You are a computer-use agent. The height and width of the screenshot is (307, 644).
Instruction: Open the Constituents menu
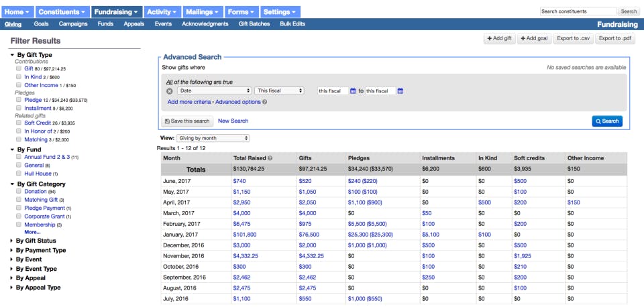pos(62,12)
